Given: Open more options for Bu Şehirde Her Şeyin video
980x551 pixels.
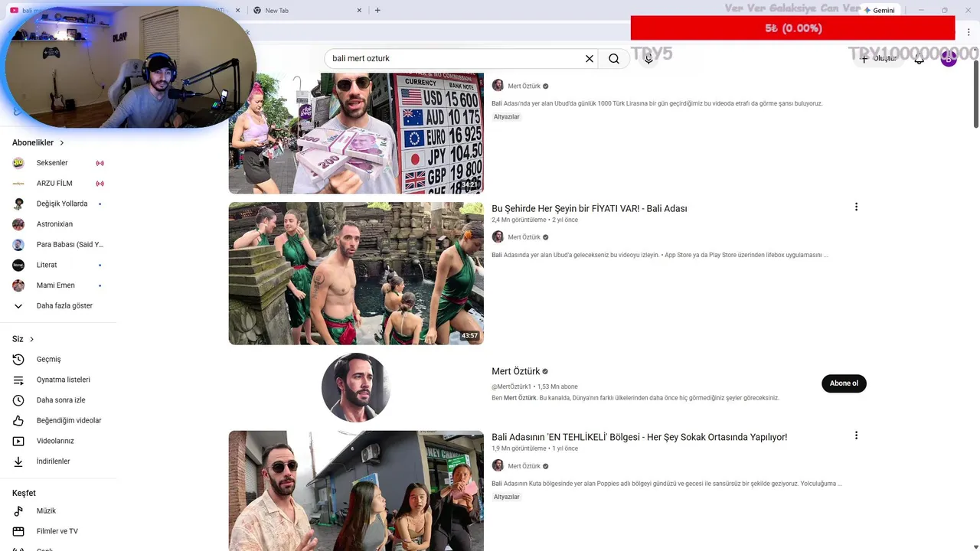Looking at the screenshot, I should (856, 207).
